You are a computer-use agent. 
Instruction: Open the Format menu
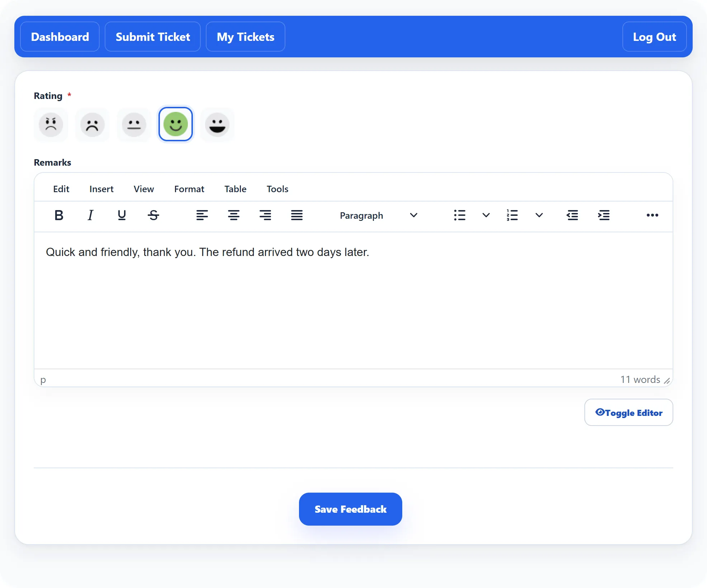tap(189, 189)
